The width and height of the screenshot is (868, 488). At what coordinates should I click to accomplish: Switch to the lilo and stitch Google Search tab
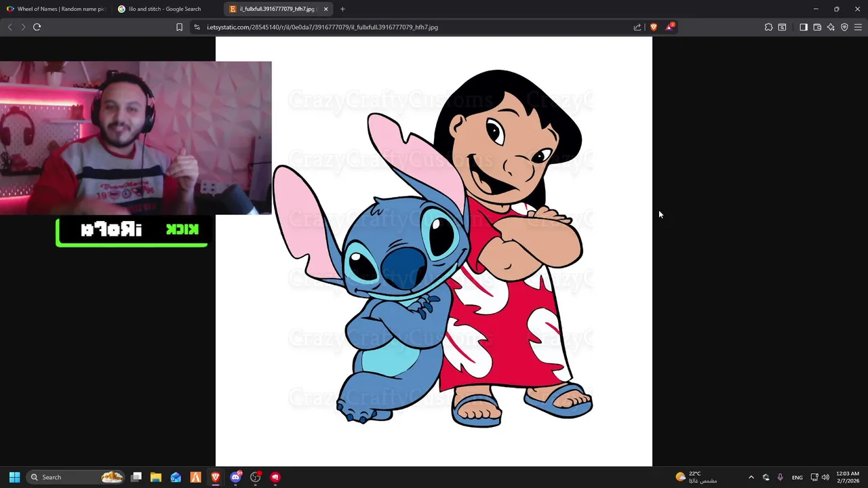[x=167, y=9]
